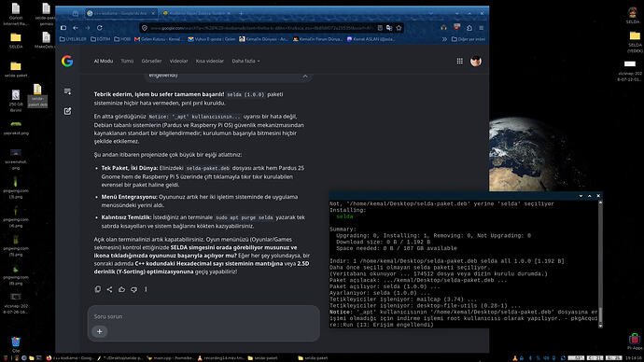Collapse the query bubble chevron
Viewport: 644px width, 362px height.
pos(305,76)
